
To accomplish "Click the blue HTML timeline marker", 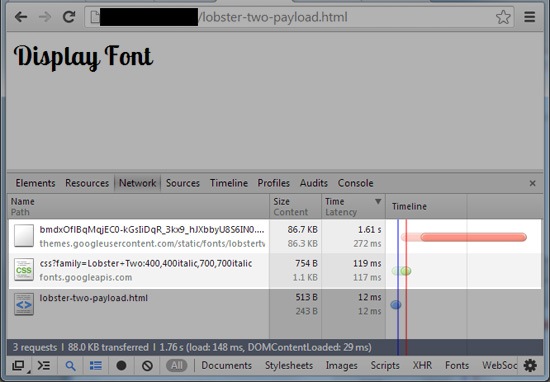I will (396, 305).
